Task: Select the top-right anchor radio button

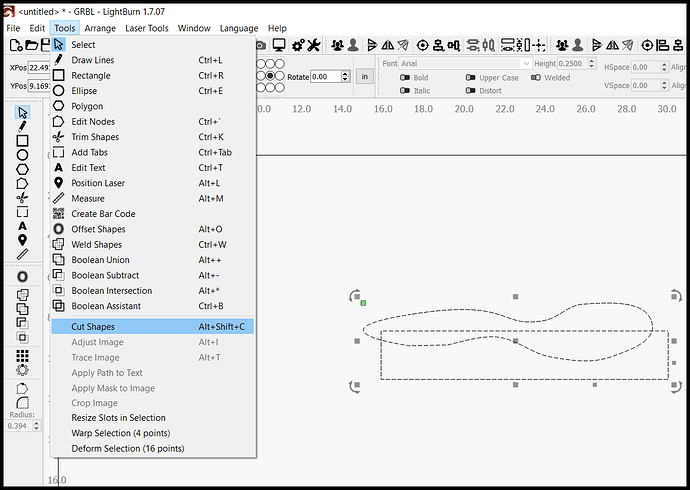Action: (x=280, y=64)
